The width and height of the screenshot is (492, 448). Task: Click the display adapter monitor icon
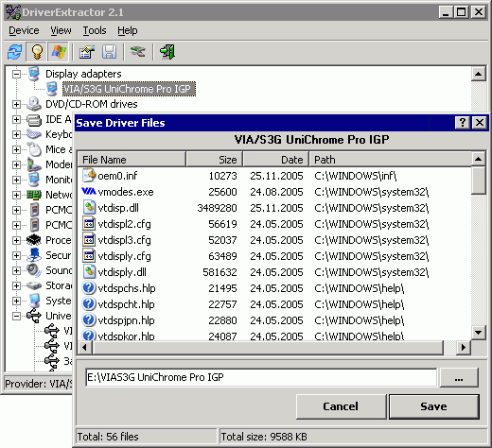[x=34, y=74]
